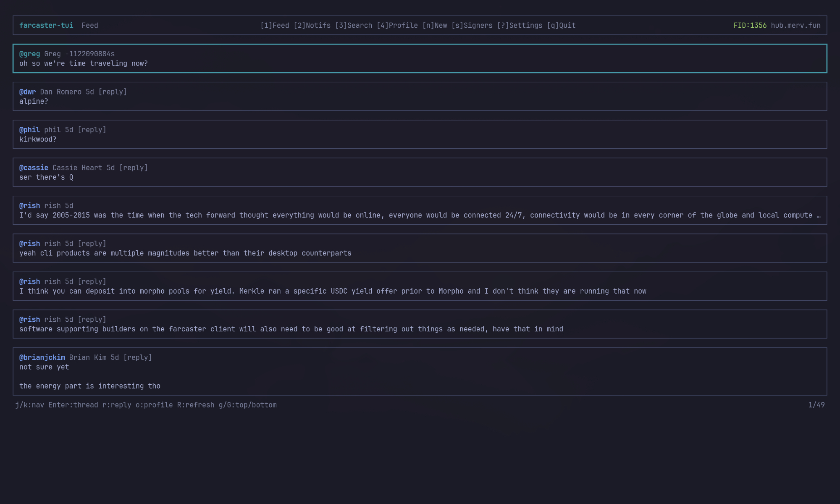This screenshot has height=504, width=840.
Task: Click the 1/49 position counter
Action: 816,405
